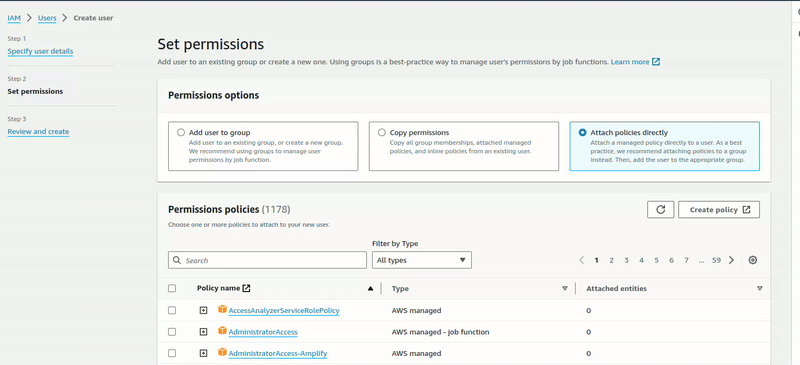Open the IAM breadcrumb link
800x365 pixels.
pos(14,18)
